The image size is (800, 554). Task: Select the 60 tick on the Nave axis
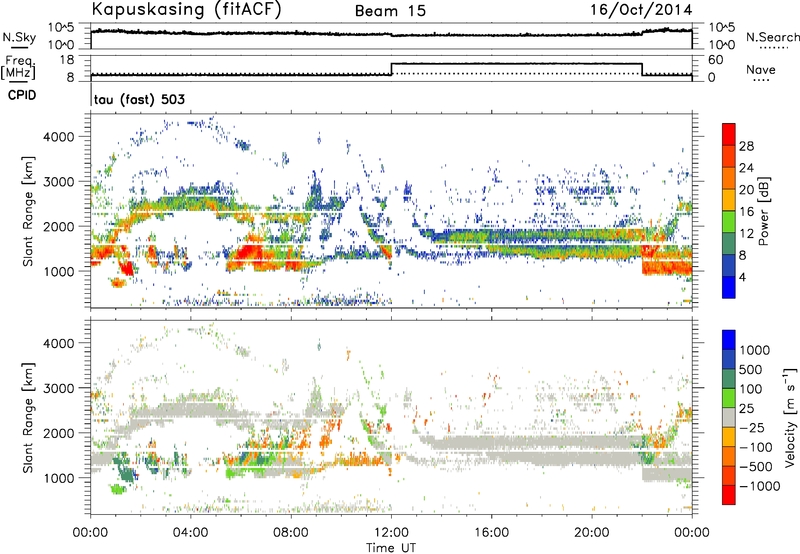(716, 60)
